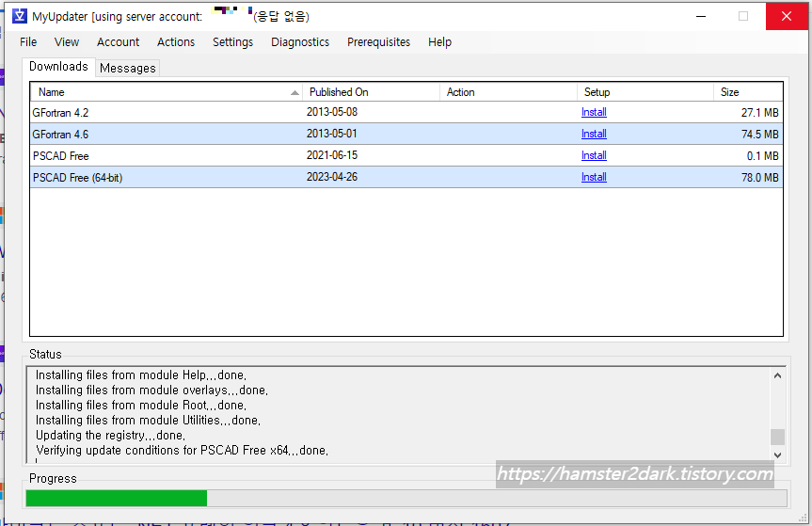The height and width of the screenshot is (526, 812).
Task: Click the 0.1 MB size cell
Action: pos(762,156)
